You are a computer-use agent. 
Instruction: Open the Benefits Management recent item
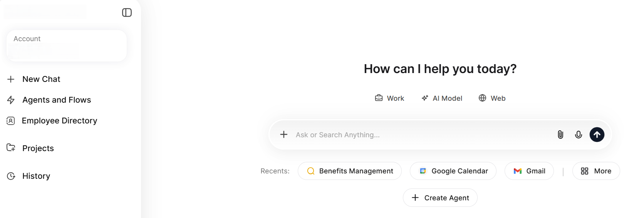coord(350,171)
